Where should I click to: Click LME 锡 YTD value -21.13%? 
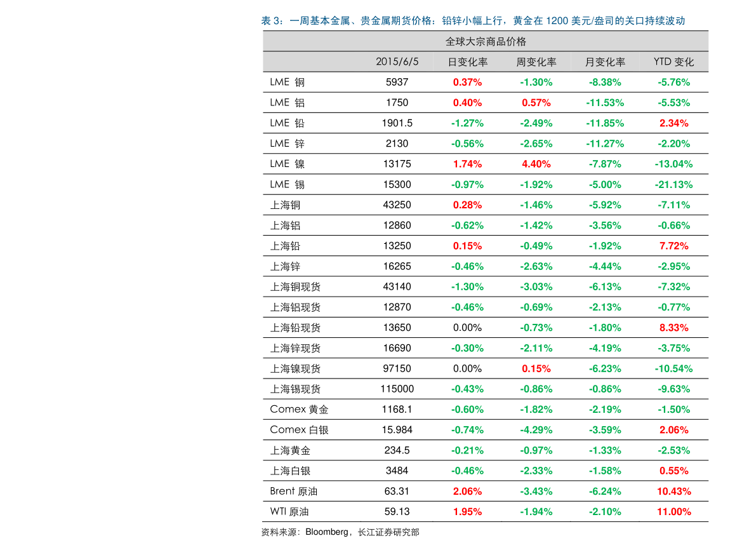coord(673,185)
